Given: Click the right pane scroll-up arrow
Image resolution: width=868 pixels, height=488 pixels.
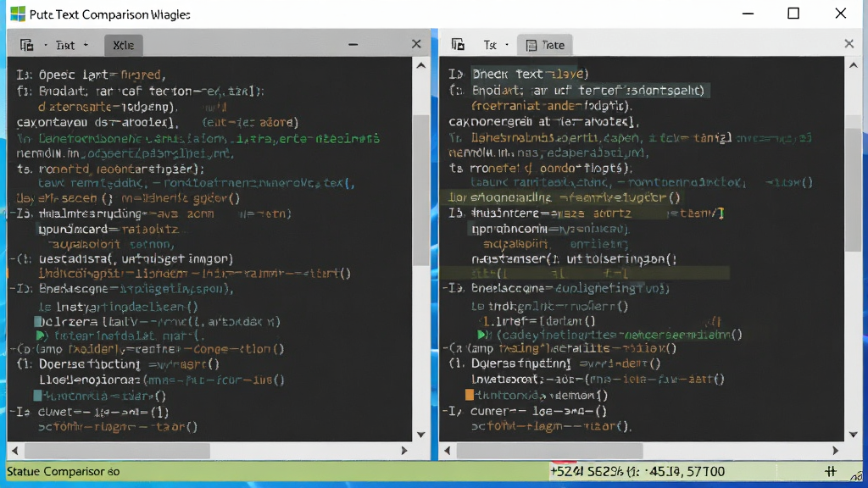Looking at the screenshot, I should coord(854,65).
